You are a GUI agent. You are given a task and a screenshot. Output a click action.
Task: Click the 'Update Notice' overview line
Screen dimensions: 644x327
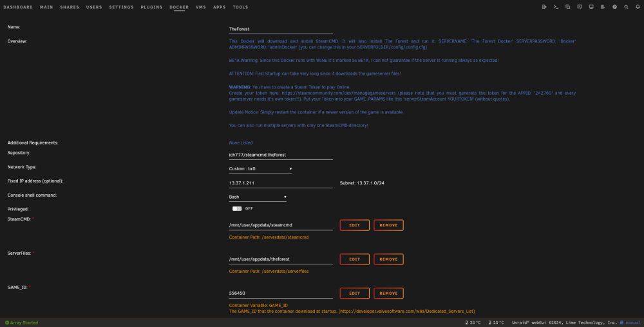(316, 112)
